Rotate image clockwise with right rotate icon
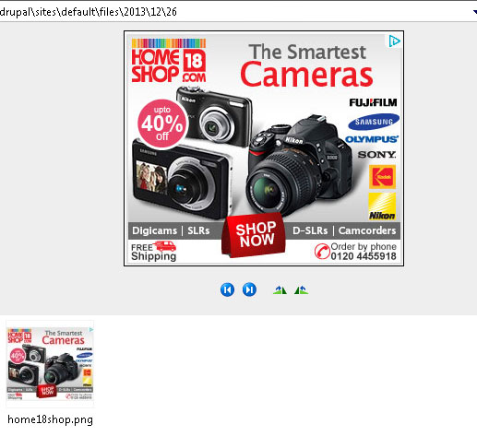This screenshot has height=448, width=477. 301,289
